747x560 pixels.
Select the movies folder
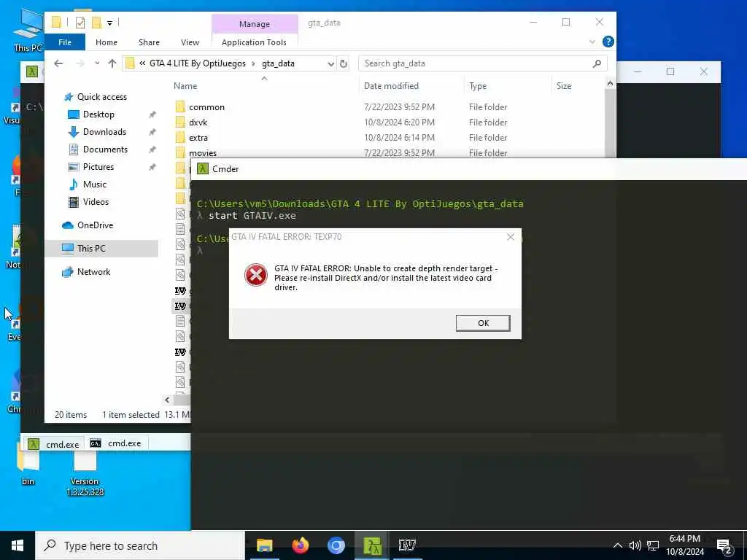pyautogui.click(x=203, y=153)
